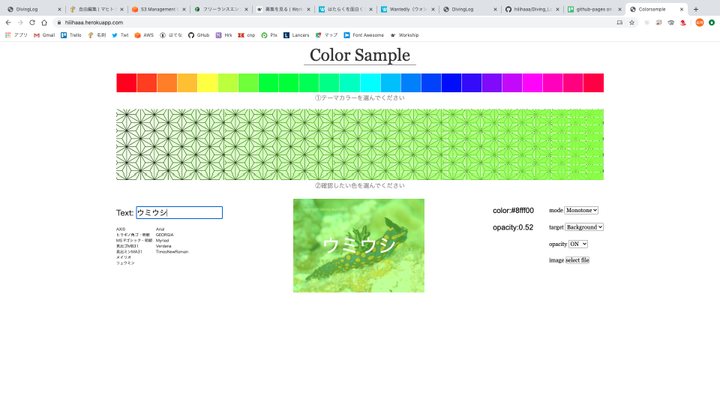Open the browser home page icon

point(44,22)
